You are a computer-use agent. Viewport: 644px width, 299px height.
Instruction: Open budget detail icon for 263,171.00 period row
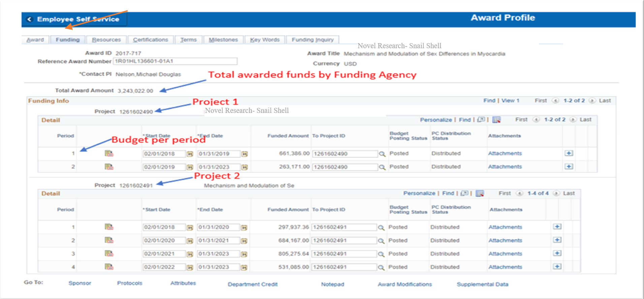[x=109, y=167]
